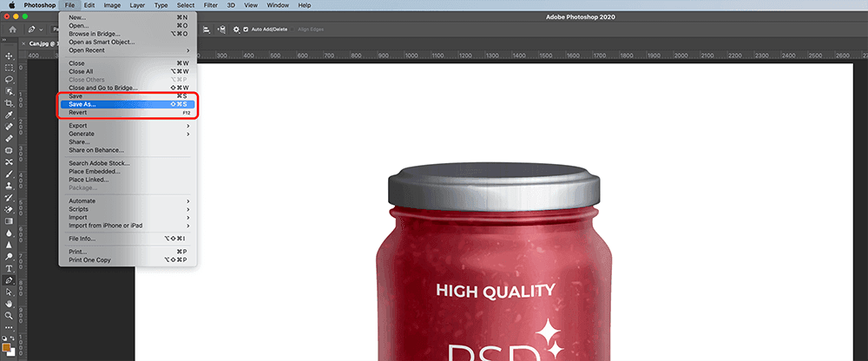Screen dimensions: 868x361
Task: Open the Layer menu in menu bar
Action: [137, 5]
